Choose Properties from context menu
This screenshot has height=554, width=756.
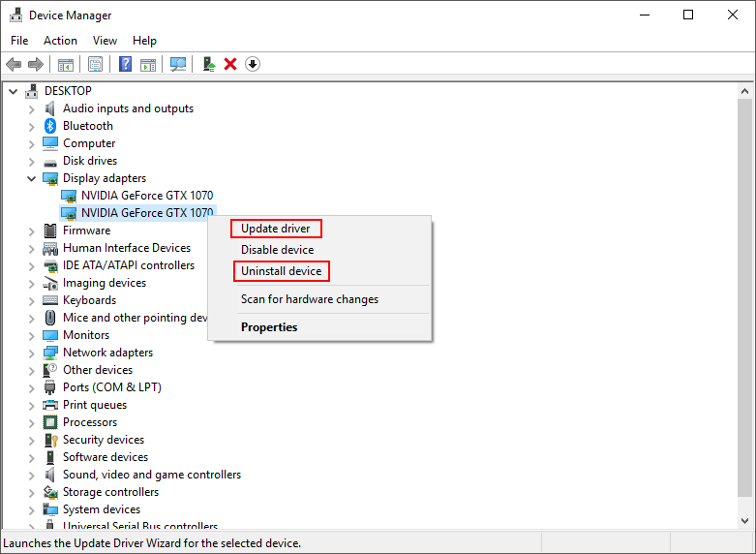(x=320, y=327)
